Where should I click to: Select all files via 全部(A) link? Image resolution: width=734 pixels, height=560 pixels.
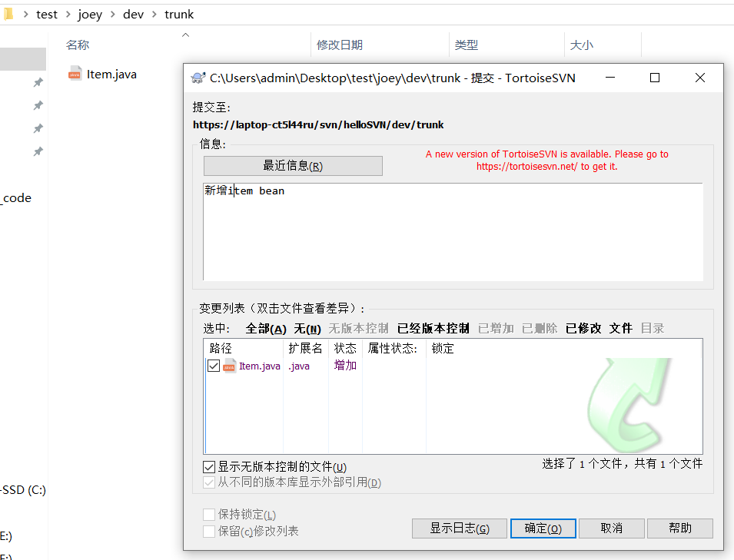pyautogui.click(x=266, y=329)
